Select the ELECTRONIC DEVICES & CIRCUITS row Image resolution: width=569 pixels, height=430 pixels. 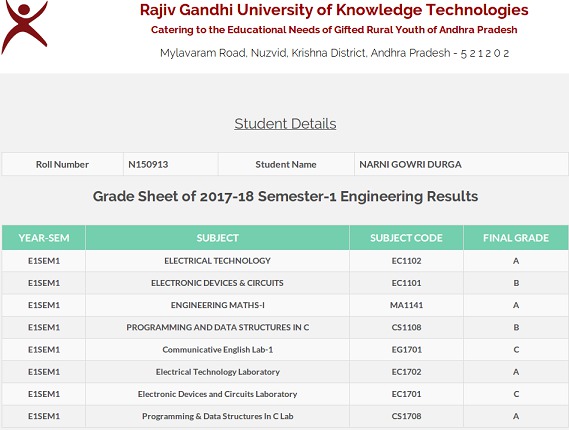click(285, 283)
